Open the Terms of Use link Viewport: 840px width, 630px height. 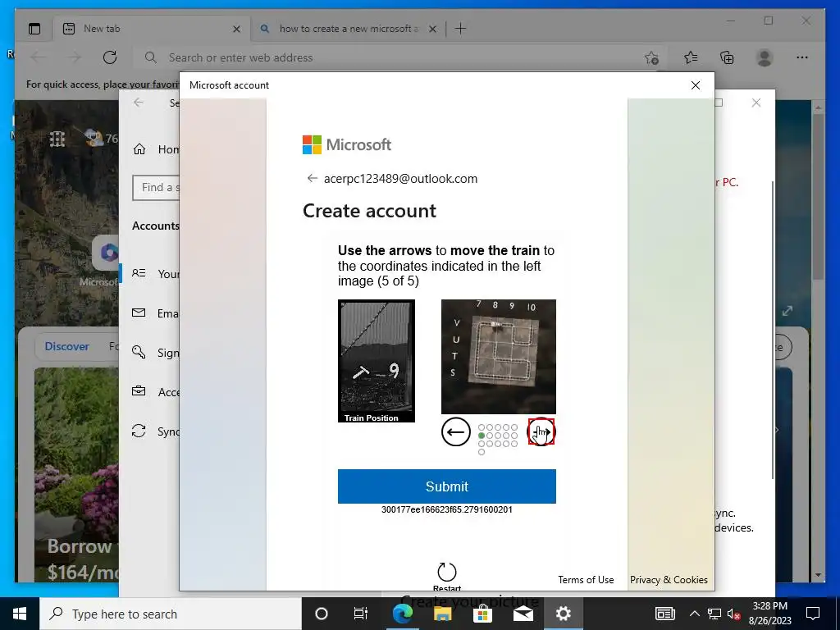586,580
